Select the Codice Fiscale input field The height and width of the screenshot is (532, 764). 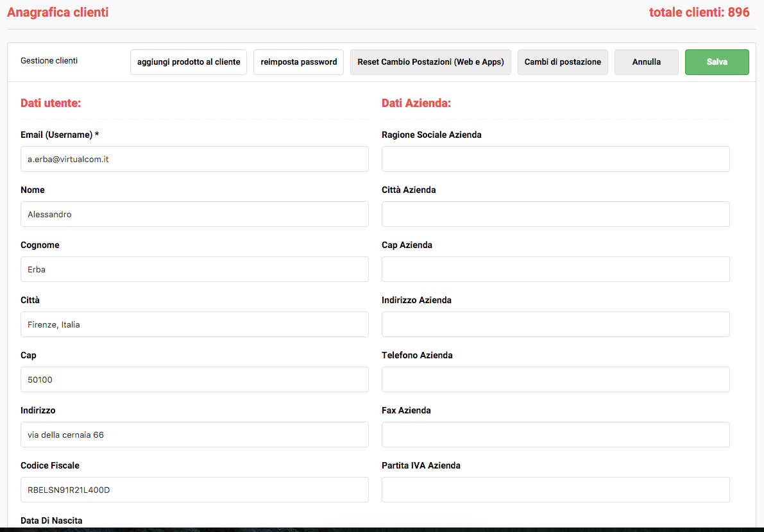194,490
